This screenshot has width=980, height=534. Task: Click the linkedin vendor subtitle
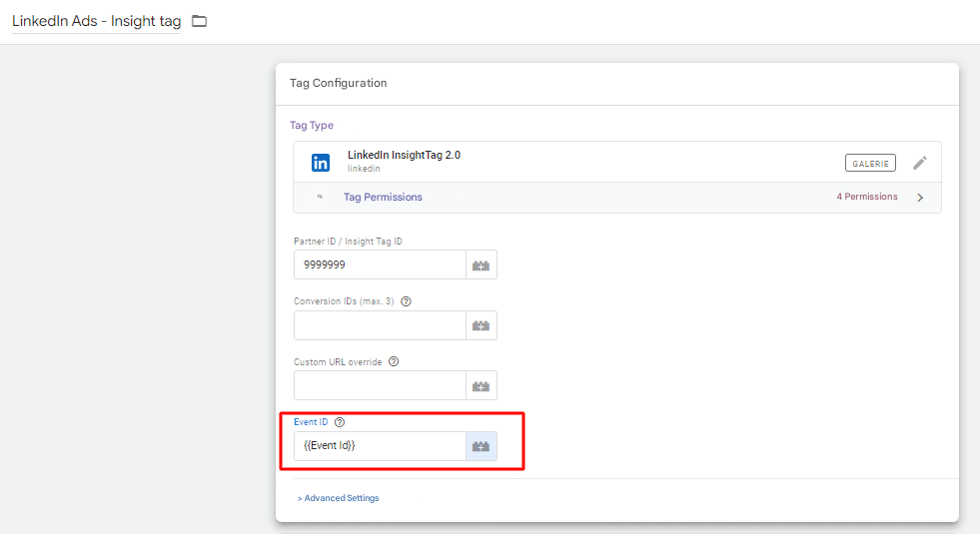(x=364, y=169)
